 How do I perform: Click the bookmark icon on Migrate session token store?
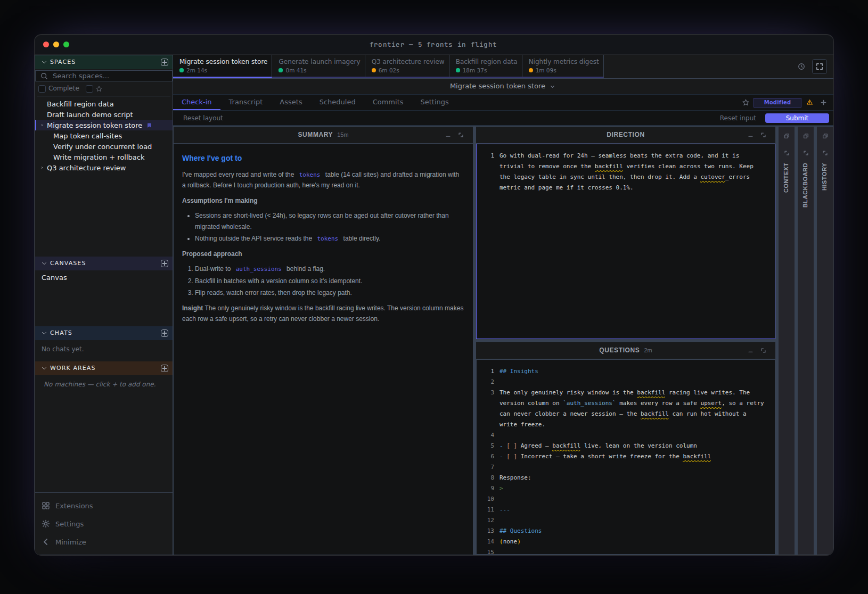(x=150, y=126)
